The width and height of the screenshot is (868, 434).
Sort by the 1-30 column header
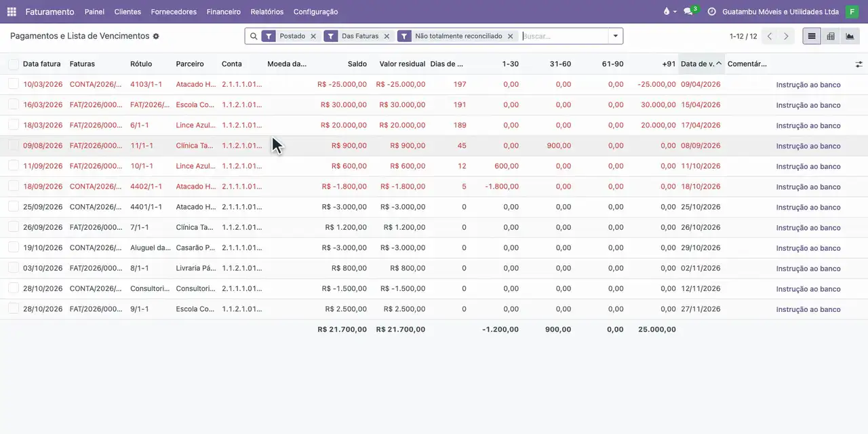[x=511, y=64]
